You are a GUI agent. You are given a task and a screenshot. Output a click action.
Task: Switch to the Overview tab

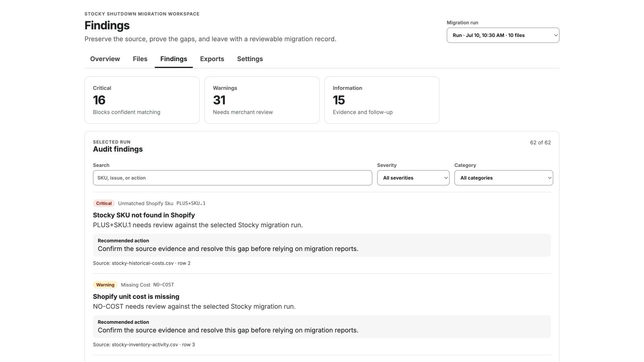pos(105,59)
